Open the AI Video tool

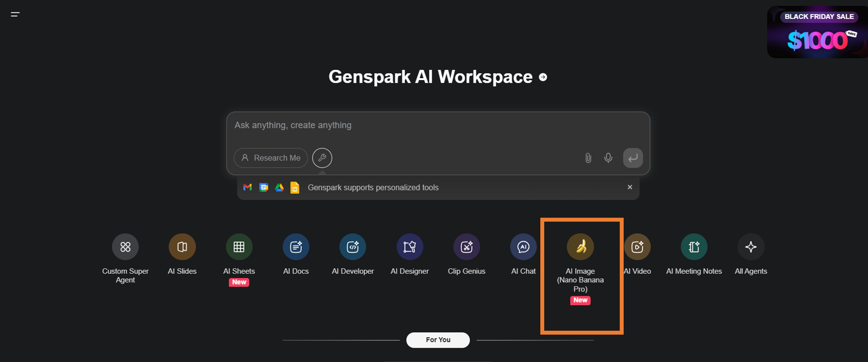point(637,247)
